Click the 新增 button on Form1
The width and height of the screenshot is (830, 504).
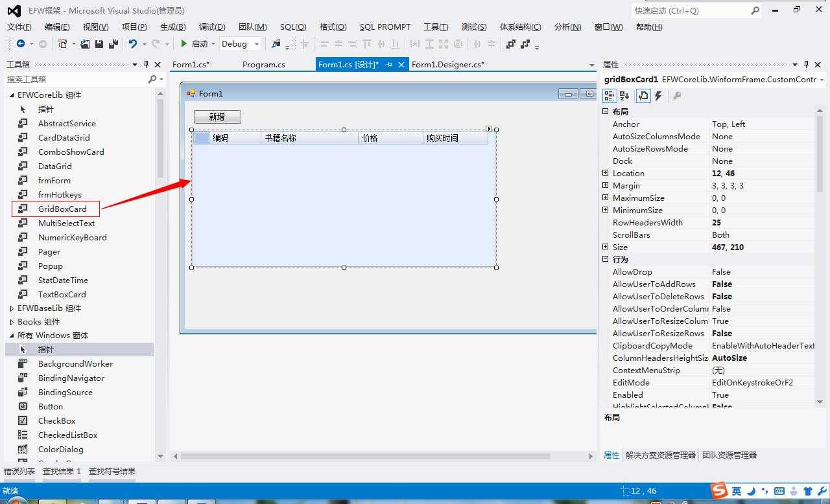[217, 117]
